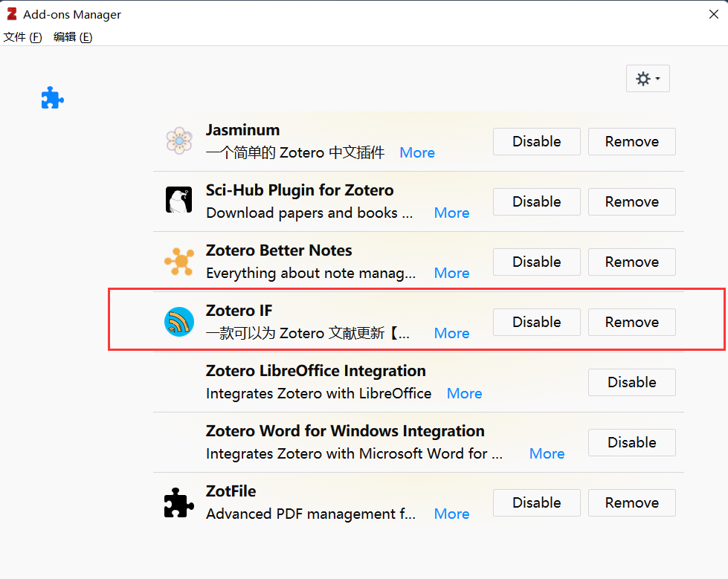Disable Zotero Better Notes

tap(537, 262)
